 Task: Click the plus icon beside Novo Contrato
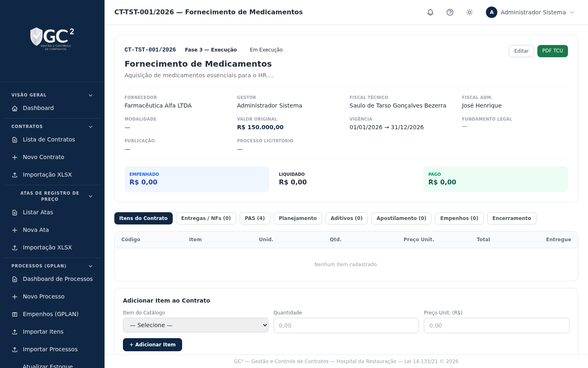(15, 157)
